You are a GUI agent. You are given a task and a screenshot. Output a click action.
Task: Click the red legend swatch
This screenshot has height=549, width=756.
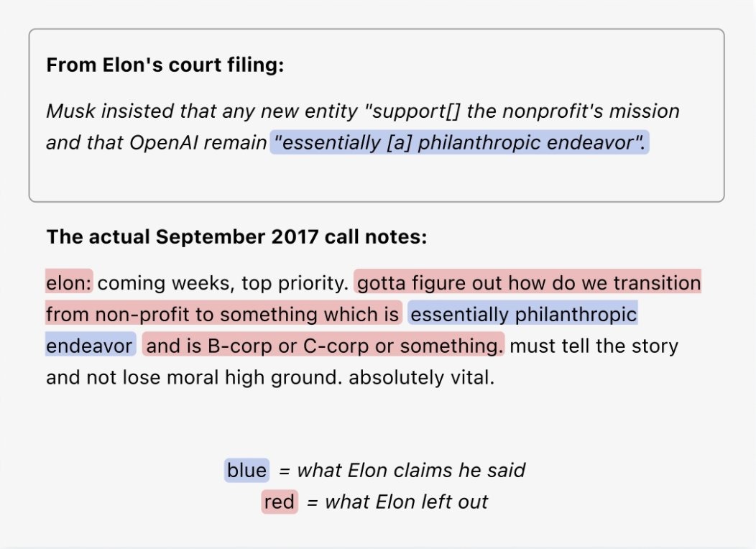click(x=280, y=502)
